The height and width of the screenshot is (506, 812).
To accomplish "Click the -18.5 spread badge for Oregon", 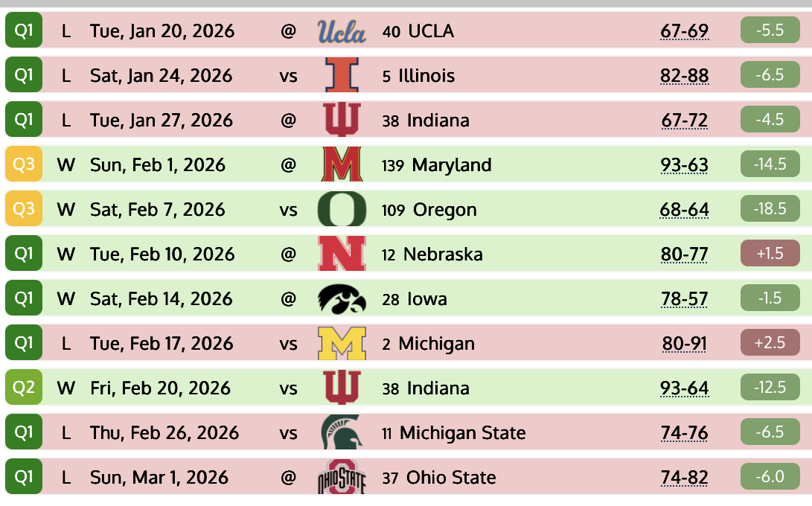I will coord(770,210).
